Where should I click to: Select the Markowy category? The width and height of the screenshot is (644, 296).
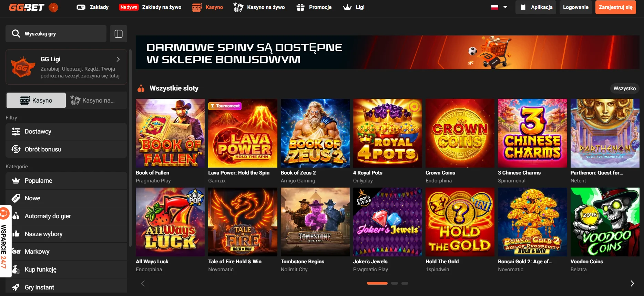(x=66, y=252)
